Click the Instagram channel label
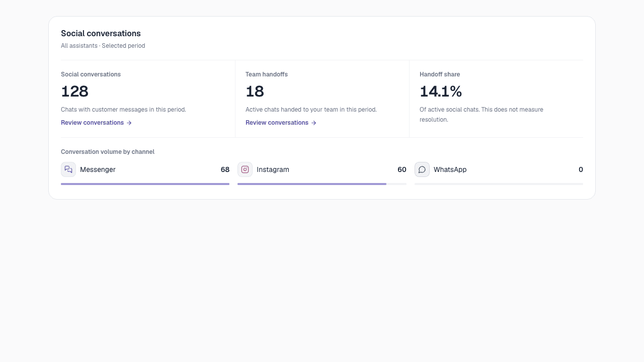This screenshot has height=362, width=644. click(x=273, y=169)
